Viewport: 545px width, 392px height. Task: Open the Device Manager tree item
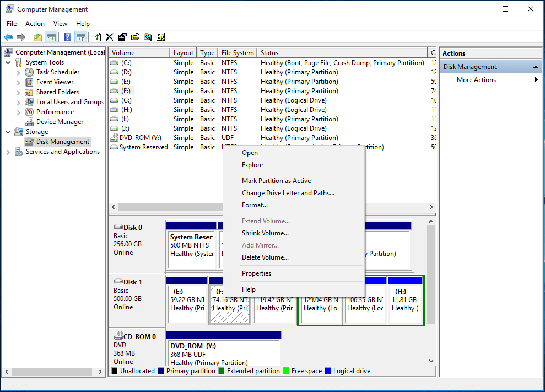(61, 121)
